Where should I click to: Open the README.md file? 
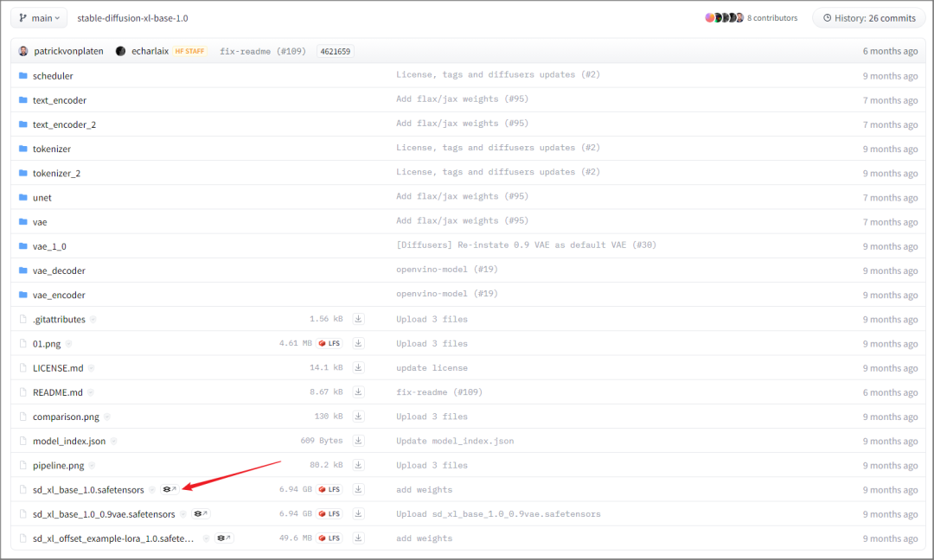tap(58, 392)
